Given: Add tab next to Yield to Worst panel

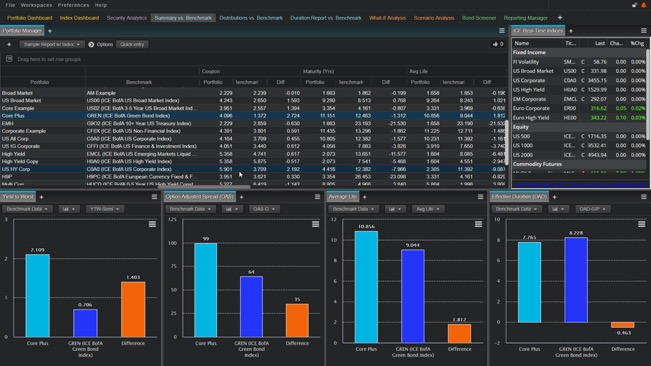Looking at the screenshot, I should click(x=41, y=197).
